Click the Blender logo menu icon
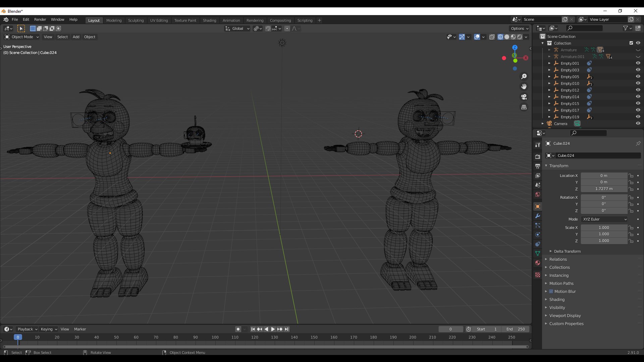Viewport: 644px width, 362px height. [6, 19]
